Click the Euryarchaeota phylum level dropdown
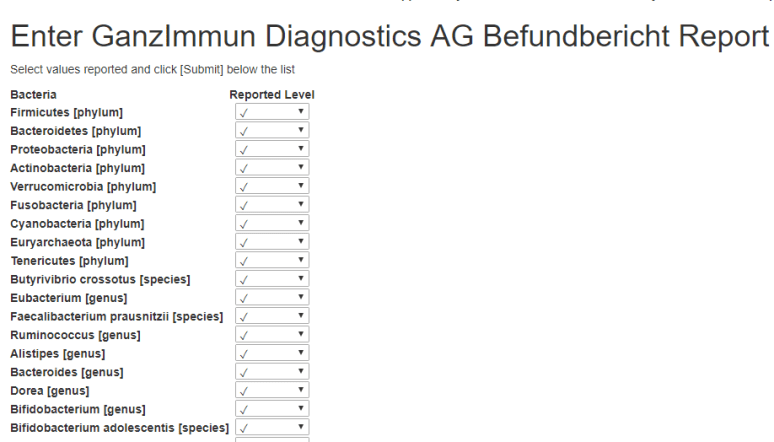Viewport: 774px width, 442px height. (272, 242)
